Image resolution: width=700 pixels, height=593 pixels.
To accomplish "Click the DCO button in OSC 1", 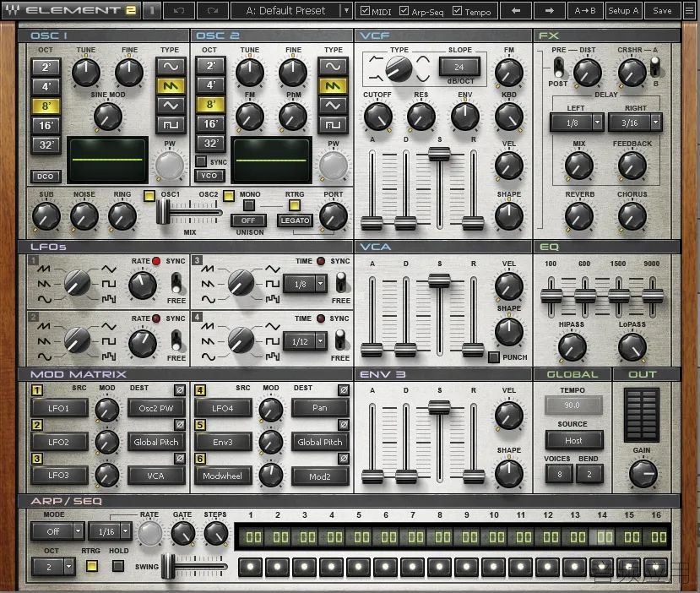I will click(45, 177).
